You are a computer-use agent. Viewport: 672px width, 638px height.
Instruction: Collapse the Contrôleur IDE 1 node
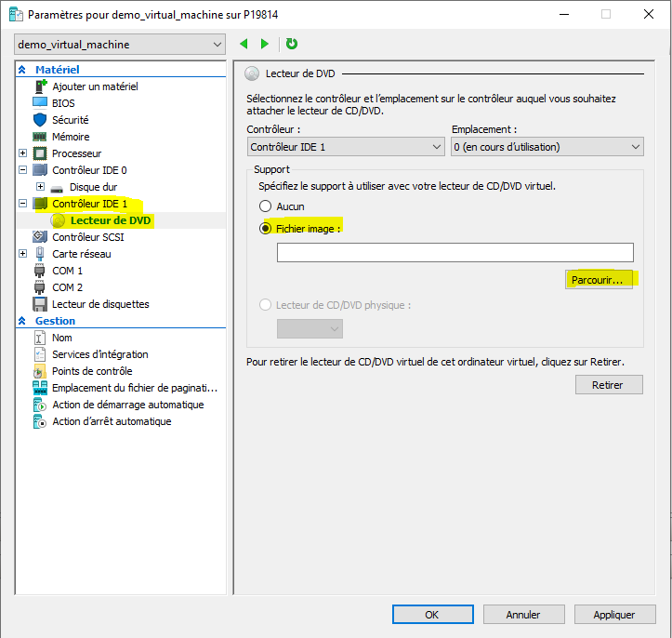[23, 204]
